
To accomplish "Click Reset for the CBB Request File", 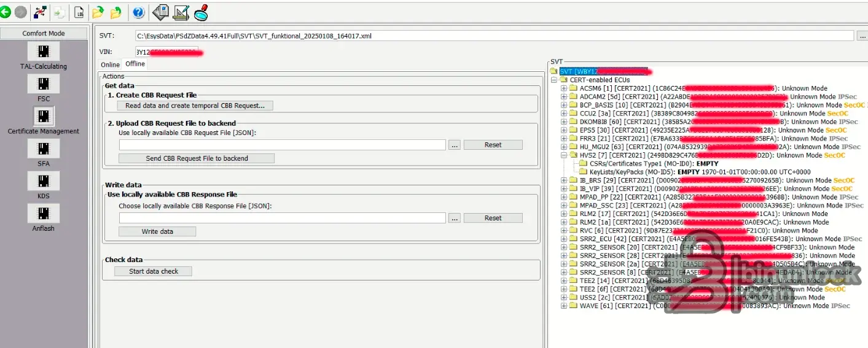I will pos(493,145).
